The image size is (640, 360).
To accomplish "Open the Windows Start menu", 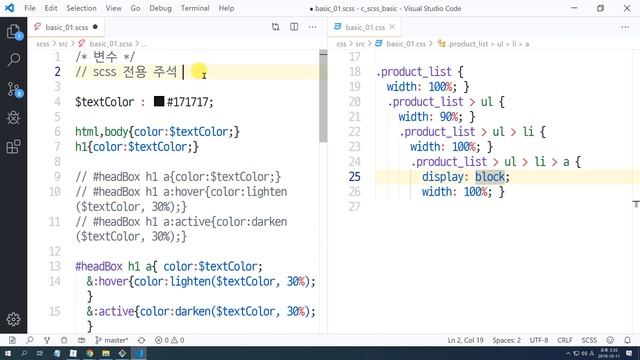I will click(7, 353).
